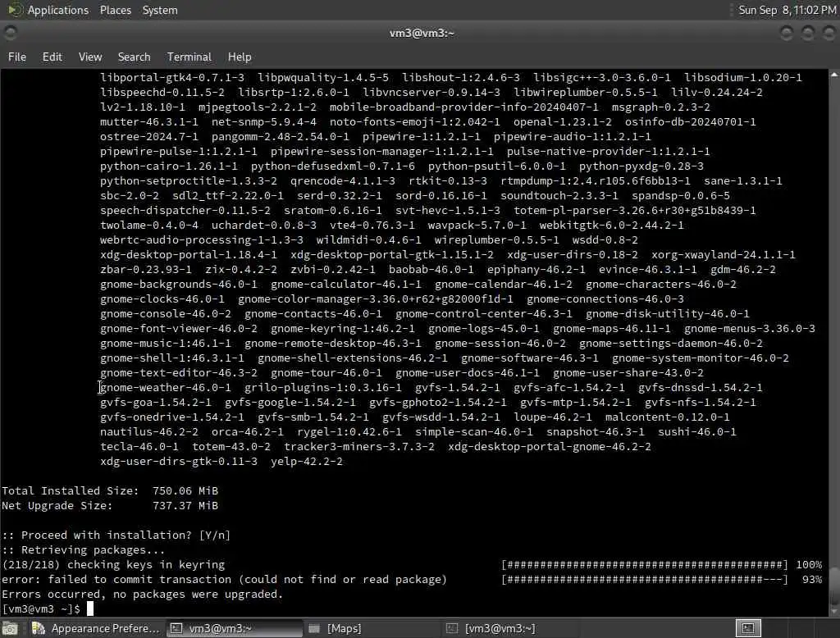Click package name 'python-cairo-1.26.1-1'
The image size is (840, 638).
coord(169,166)
